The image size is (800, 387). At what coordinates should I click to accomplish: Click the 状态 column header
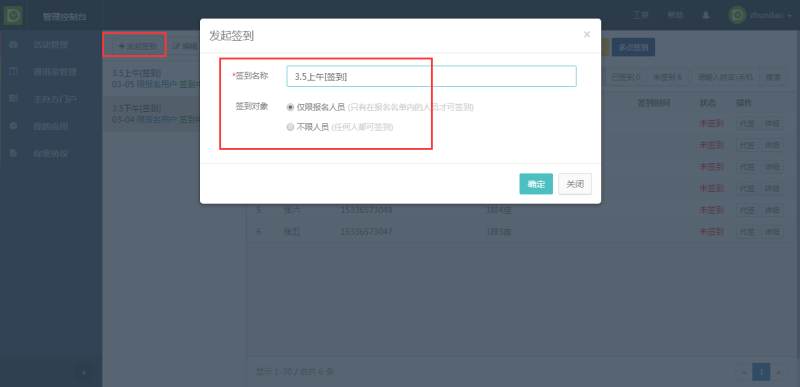point(707,103)
